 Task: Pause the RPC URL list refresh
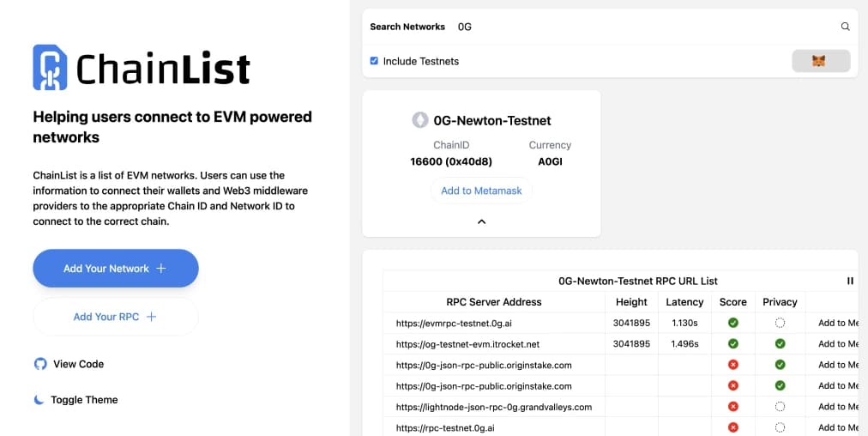[x=850, y=281]
